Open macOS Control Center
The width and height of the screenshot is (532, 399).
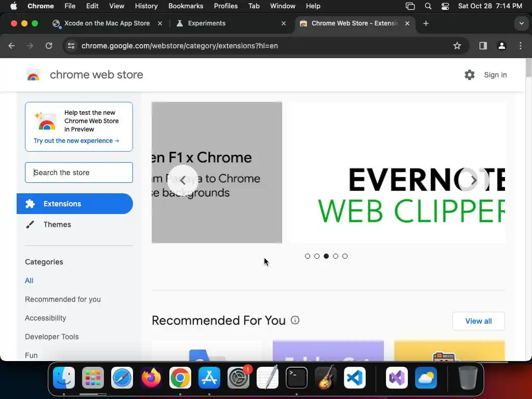(445, 6)
